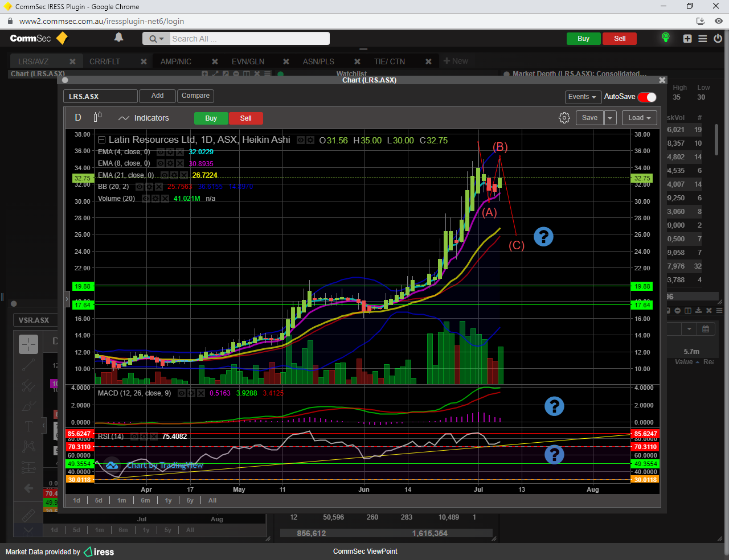
Task: Switch to the AMP/NIC tab
Action: [176, 61]
